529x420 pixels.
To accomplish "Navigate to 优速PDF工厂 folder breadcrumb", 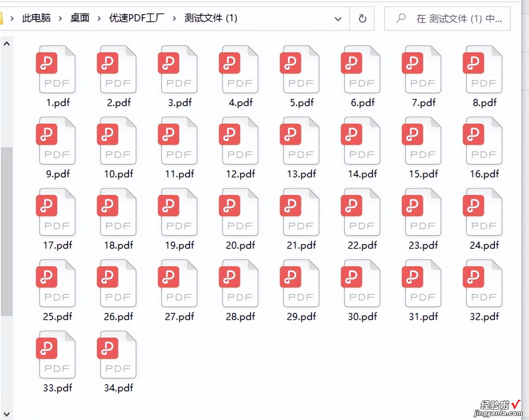I will (137, 18).
